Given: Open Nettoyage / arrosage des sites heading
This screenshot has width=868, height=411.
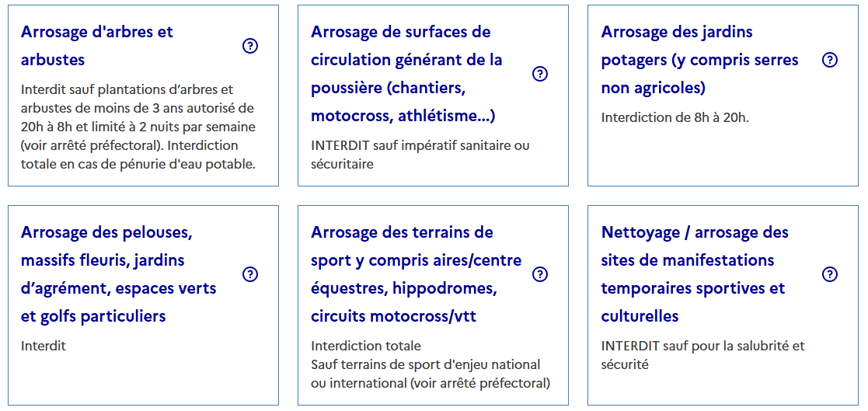Looking at the screenshot, I should [x=695, y=274].
